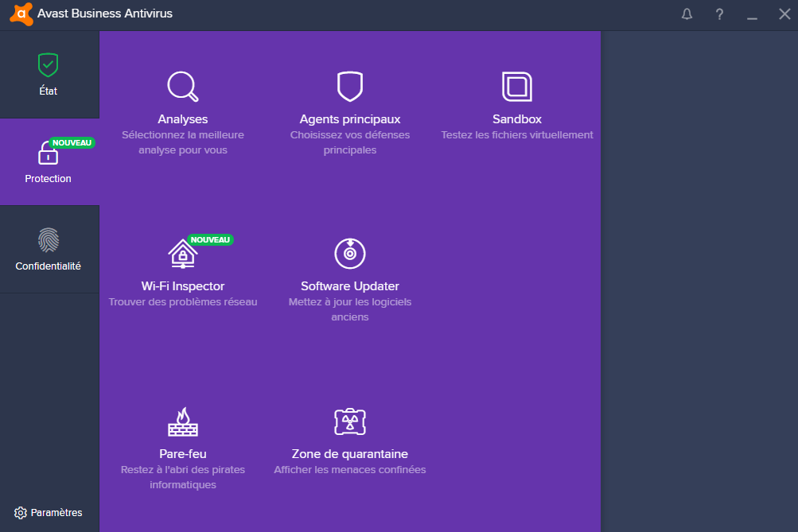Click "Testez les fichiers virtuellement" description
Viewport: 798px width, 532px height.
click(x=517, y=135)
